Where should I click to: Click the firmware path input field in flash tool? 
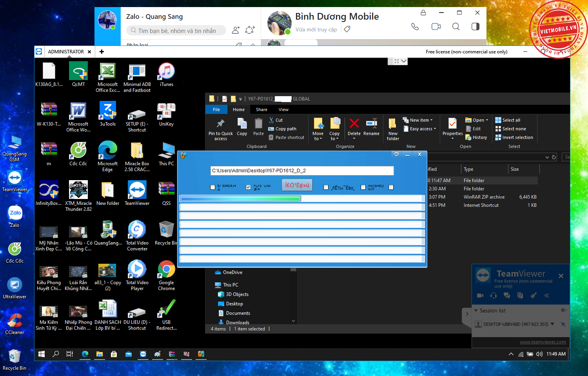click(x=302, y=170)
